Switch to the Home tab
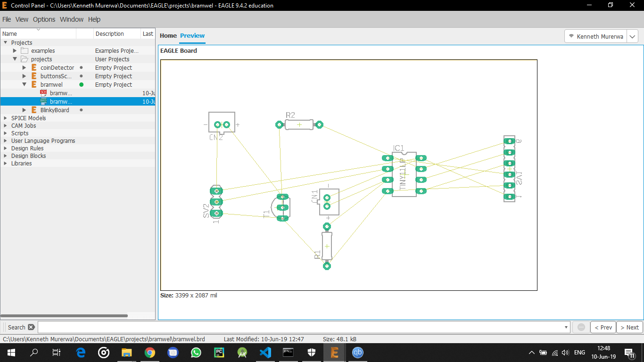Image resolution: width=644 pixels, height=362 pixels. (x=168, y=35)
